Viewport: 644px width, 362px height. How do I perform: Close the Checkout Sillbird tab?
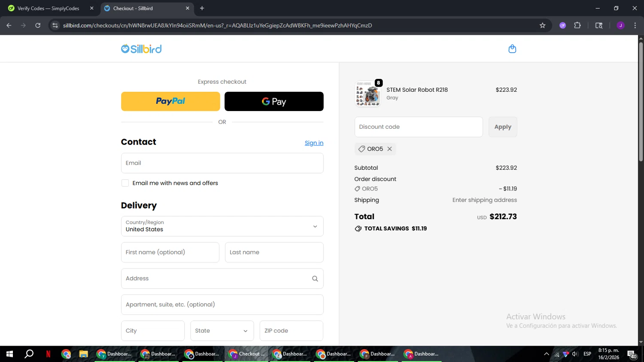coord(187,8)
